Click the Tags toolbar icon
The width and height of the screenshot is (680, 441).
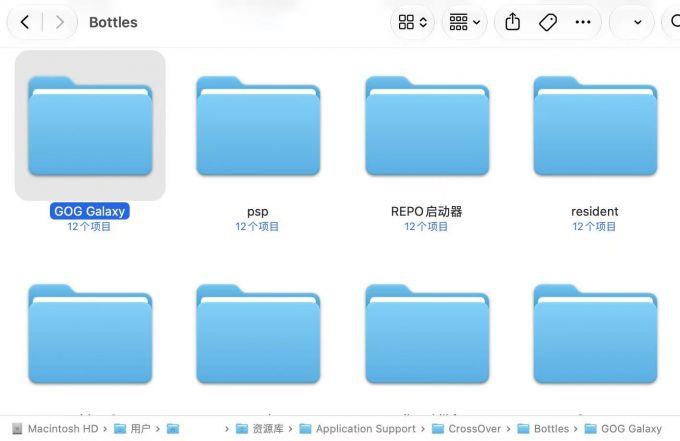(x=548, y=22)
